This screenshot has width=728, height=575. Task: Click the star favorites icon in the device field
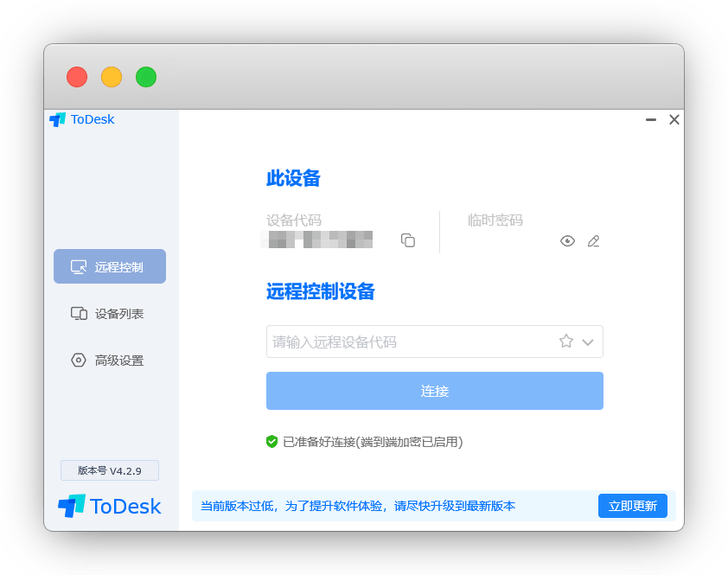click(566, 342)
